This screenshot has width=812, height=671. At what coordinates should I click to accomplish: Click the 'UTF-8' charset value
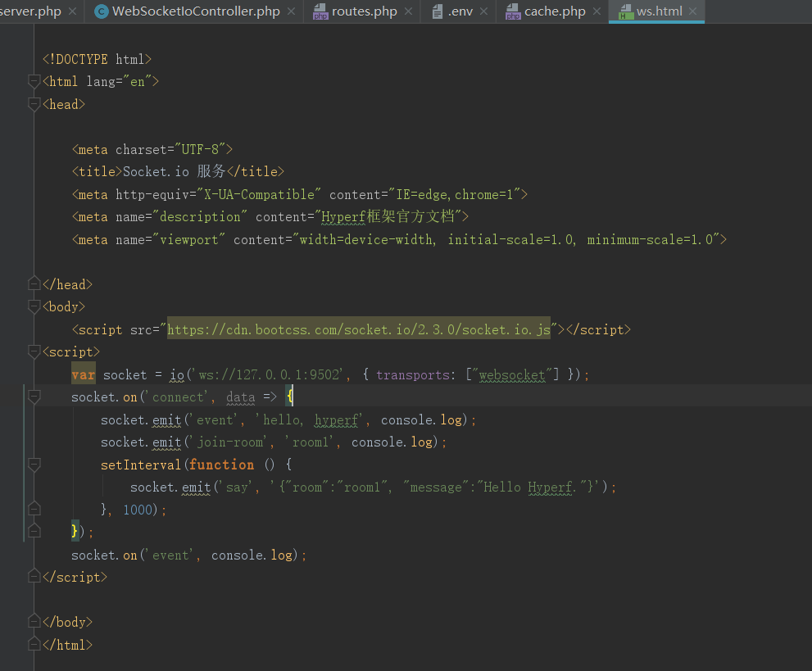[200, 149]
